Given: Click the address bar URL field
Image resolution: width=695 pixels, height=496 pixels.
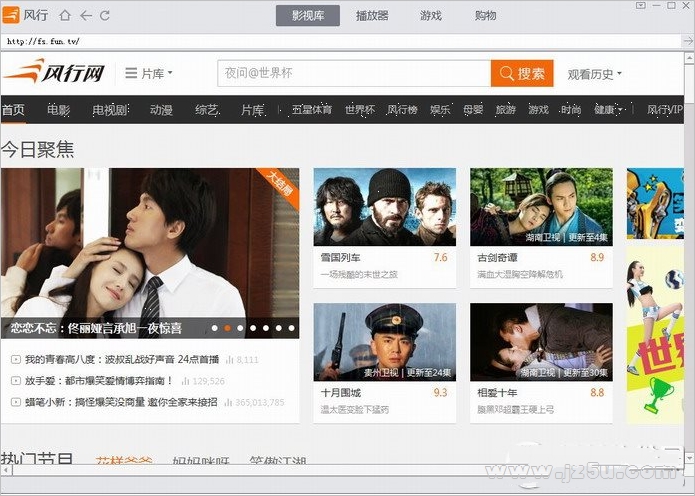Looking at the screenshot, I should tap(341, 41).
